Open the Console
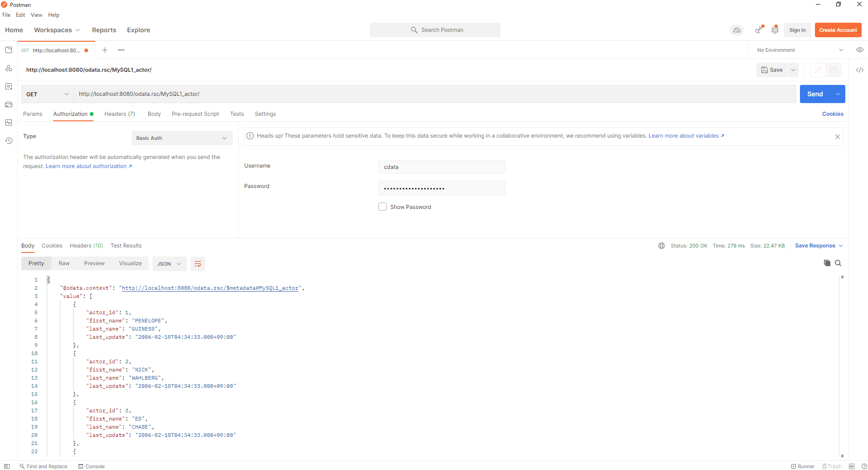Image resolution: width=868 pixels, height=470 pixels. pos(91,466)
